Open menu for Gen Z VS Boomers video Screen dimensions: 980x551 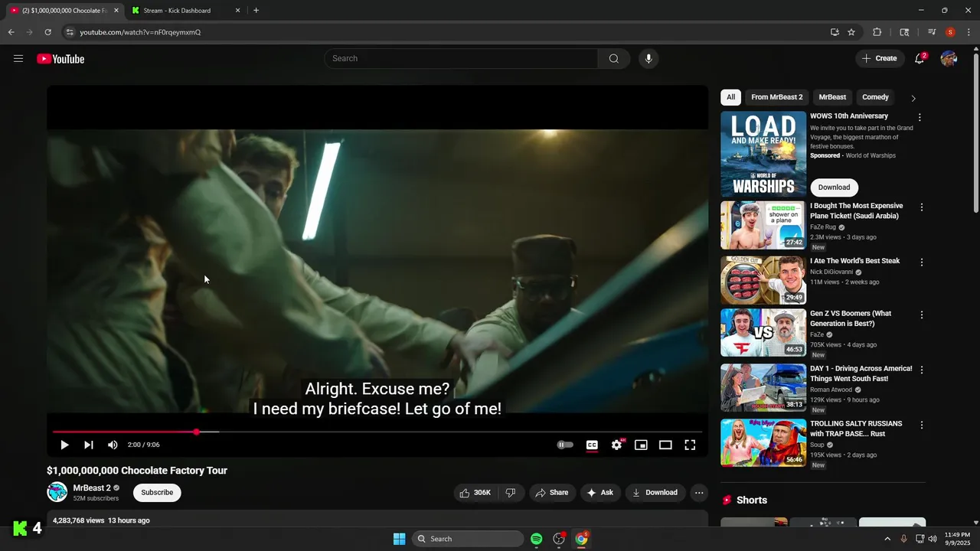click(921, 315)
